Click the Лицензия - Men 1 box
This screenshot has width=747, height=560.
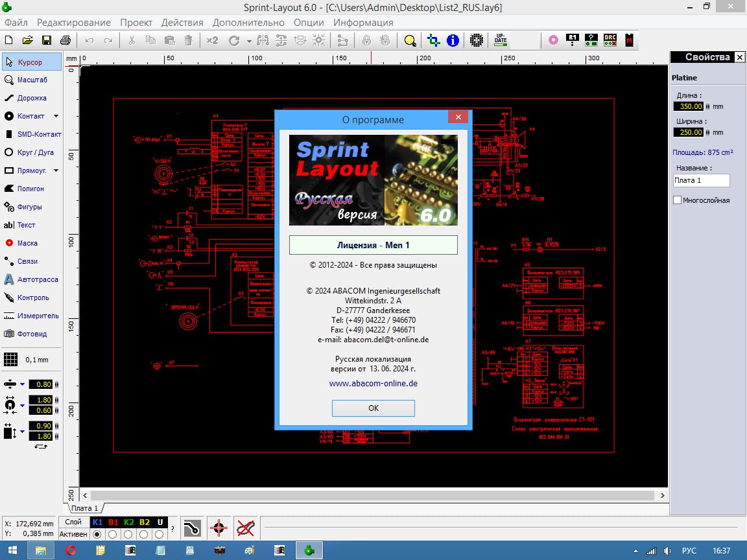(373, 245)
